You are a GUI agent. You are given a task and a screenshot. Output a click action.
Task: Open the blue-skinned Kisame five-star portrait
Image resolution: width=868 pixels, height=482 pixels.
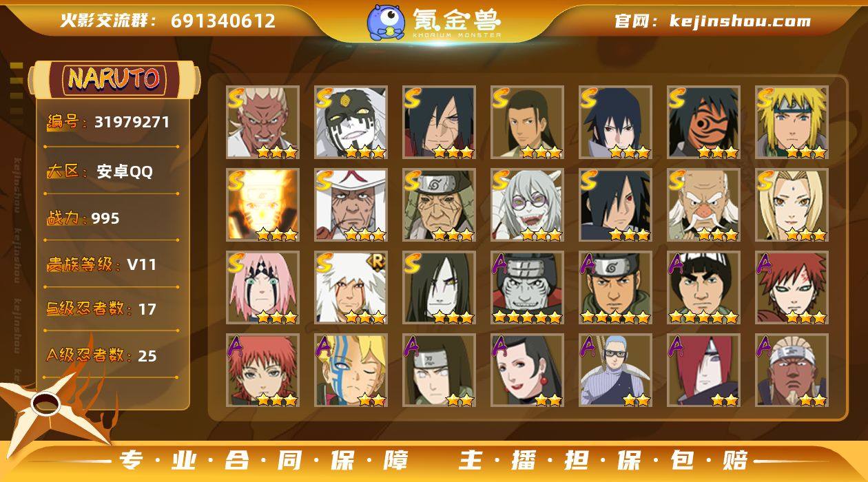coord(527,288)
